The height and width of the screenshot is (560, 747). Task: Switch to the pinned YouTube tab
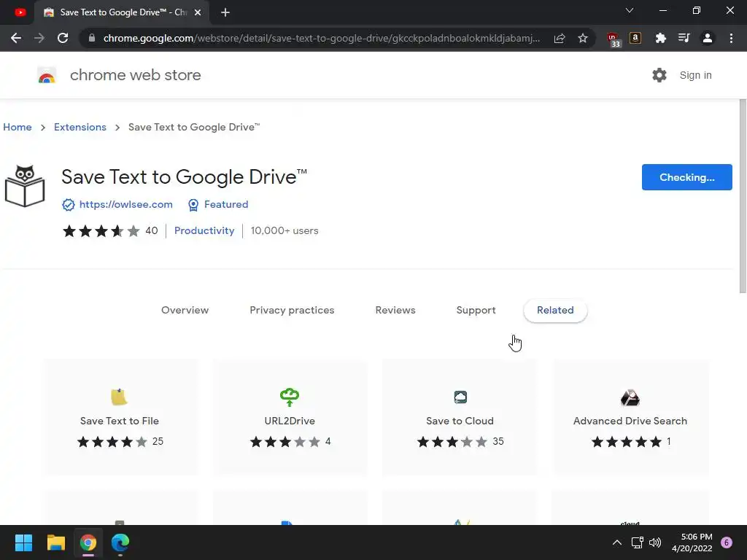pyautogui.click(x=20, y=12)
